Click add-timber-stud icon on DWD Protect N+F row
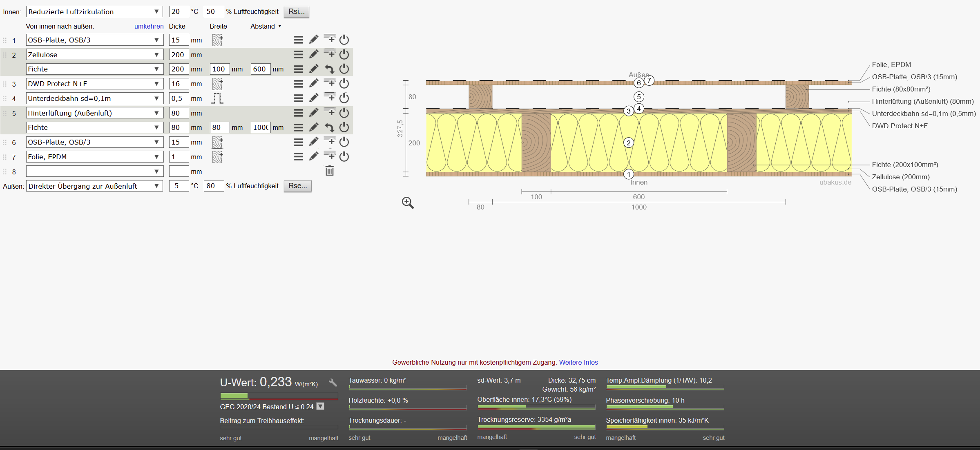 point(217,84)
